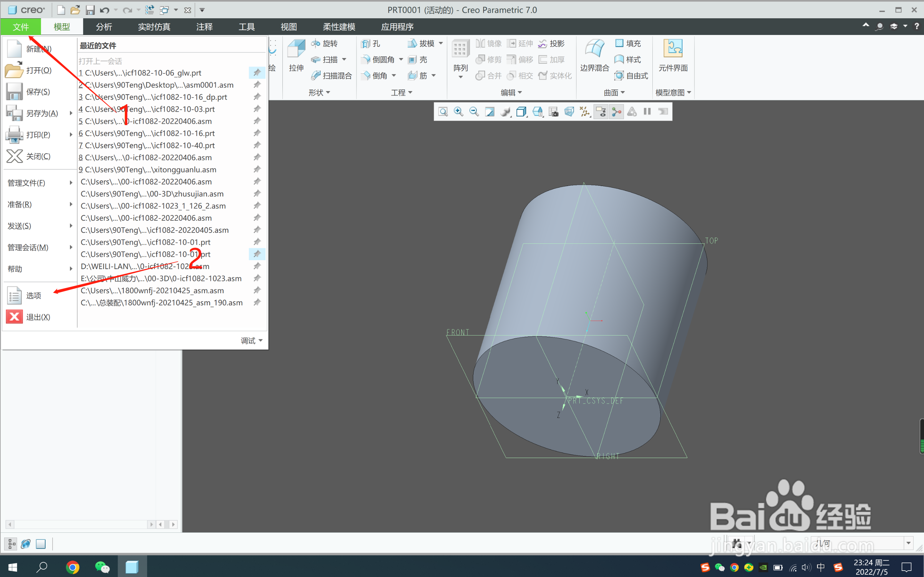Open the 边界混合 (Boundary Blend) tool
This screenshot has height=577, width=924.
[x=594, y=56]
